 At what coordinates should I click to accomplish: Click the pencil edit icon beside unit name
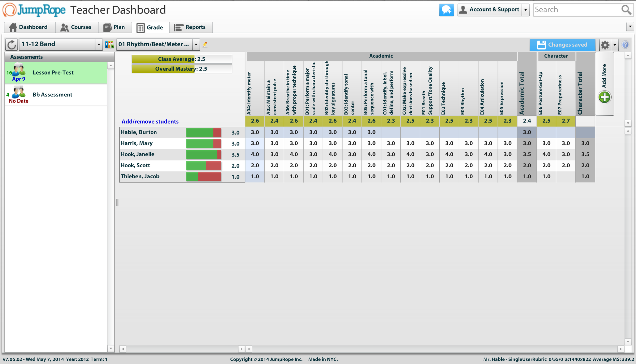[x=205, y=45]
